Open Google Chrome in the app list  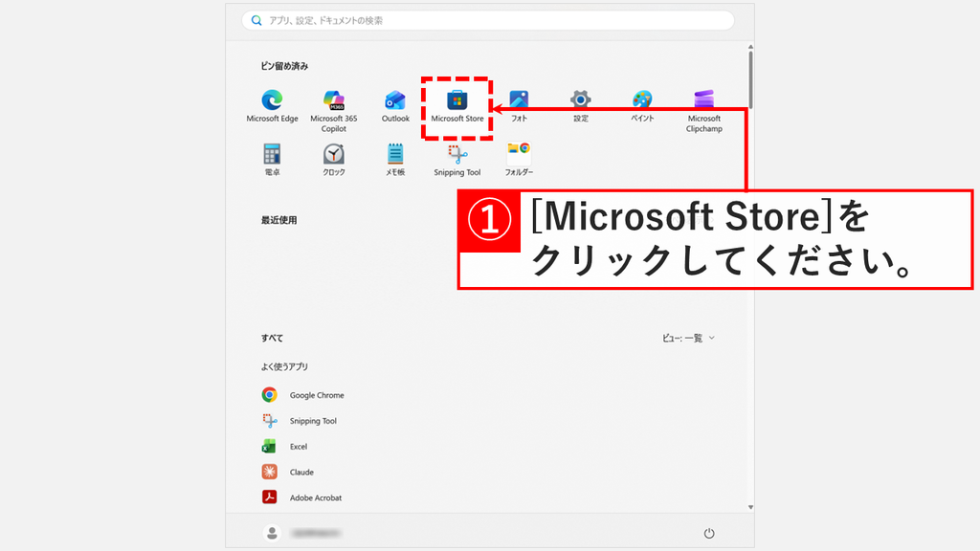click(303, 395)
